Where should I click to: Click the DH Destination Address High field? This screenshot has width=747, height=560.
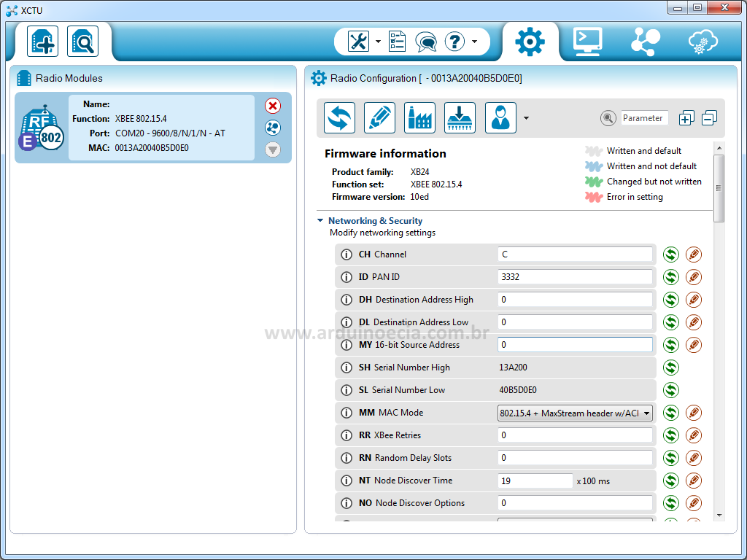pyautogui.click(x=575, y=300)
